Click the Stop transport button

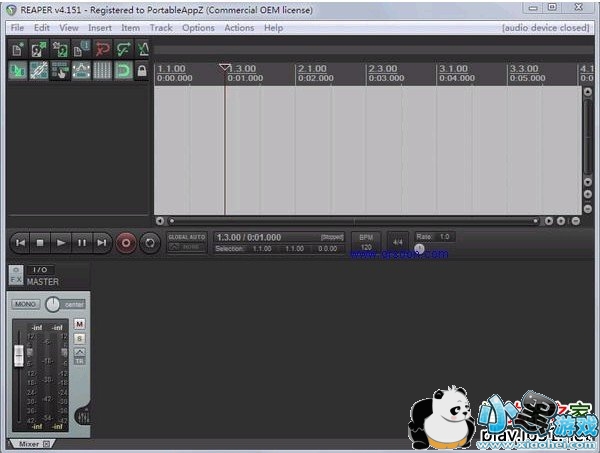[40, 243]
